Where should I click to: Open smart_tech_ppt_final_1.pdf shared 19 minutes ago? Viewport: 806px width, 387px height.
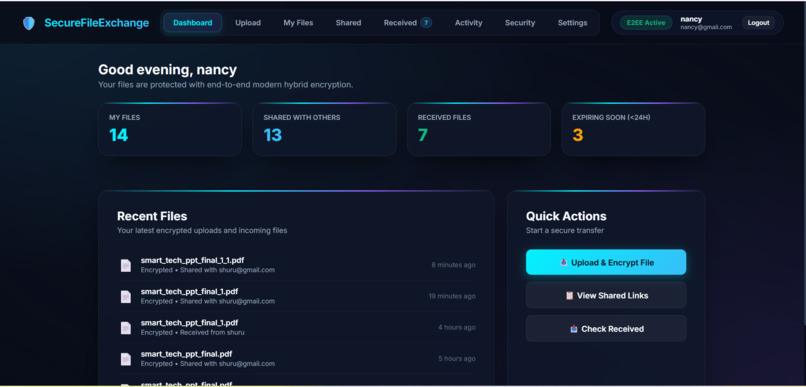tap(296, 297)
